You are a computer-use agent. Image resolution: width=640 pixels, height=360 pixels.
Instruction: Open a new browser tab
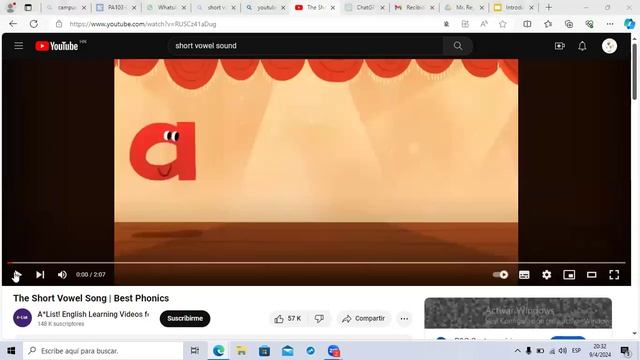549,7
